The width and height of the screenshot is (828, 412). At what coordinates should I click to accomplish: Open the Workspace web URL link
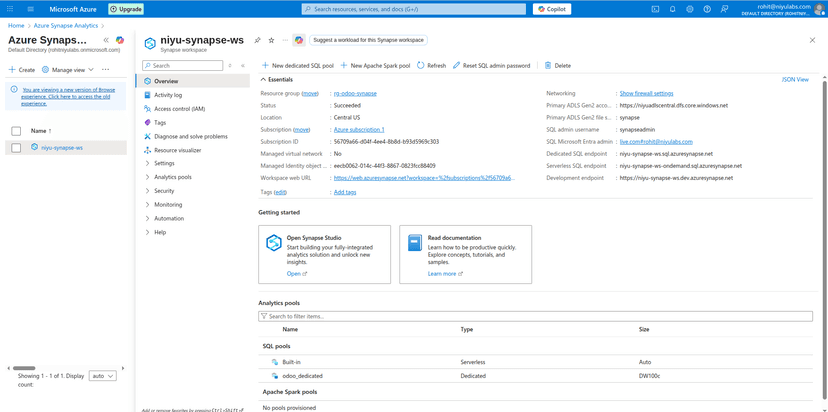coord(425,178)
